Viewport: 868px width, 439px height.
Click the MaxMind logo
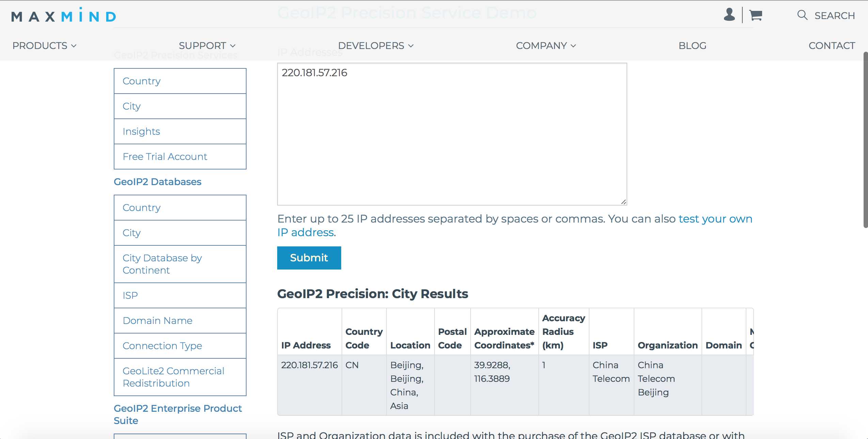coord(64,15)
